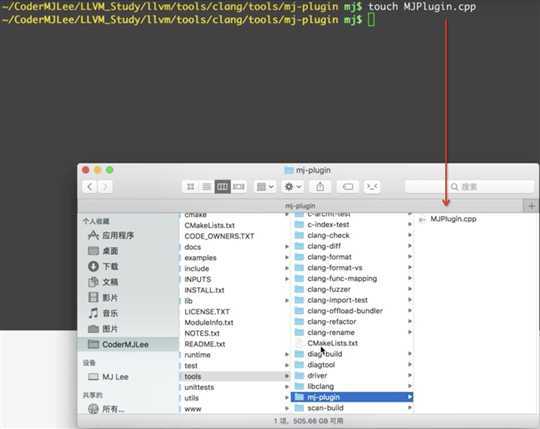Select the test folder
This screenshot has width=540, height=429.
(191, 366)
